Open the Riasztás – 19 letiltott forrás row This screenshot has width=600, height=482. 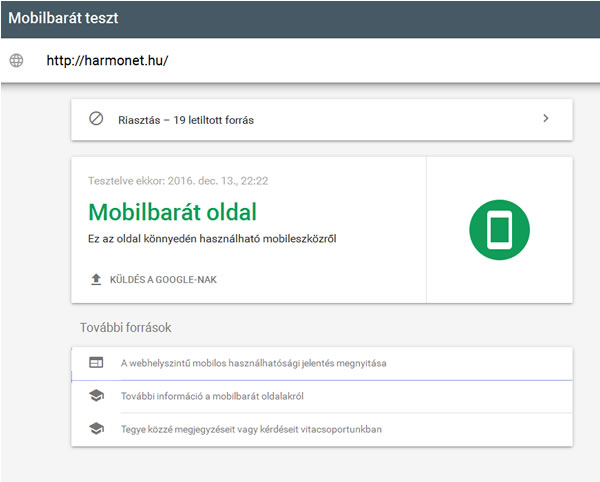point(322,120)
